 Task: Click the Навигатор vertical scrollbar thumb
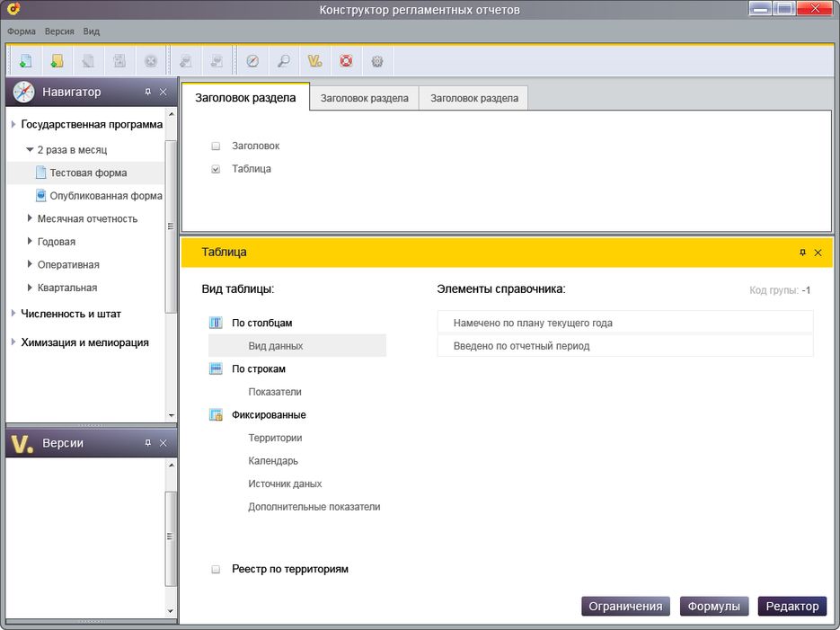point(171,226)
